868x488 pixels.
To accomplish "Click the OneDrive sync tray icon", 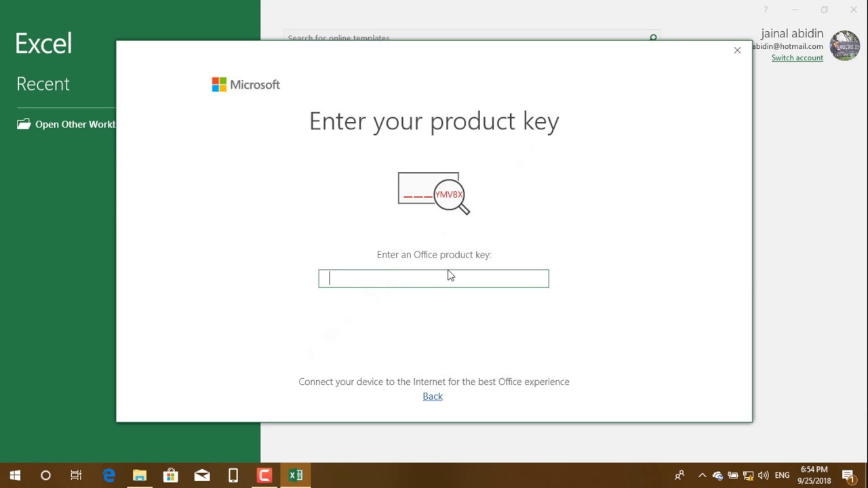I will tap(717, 475).
